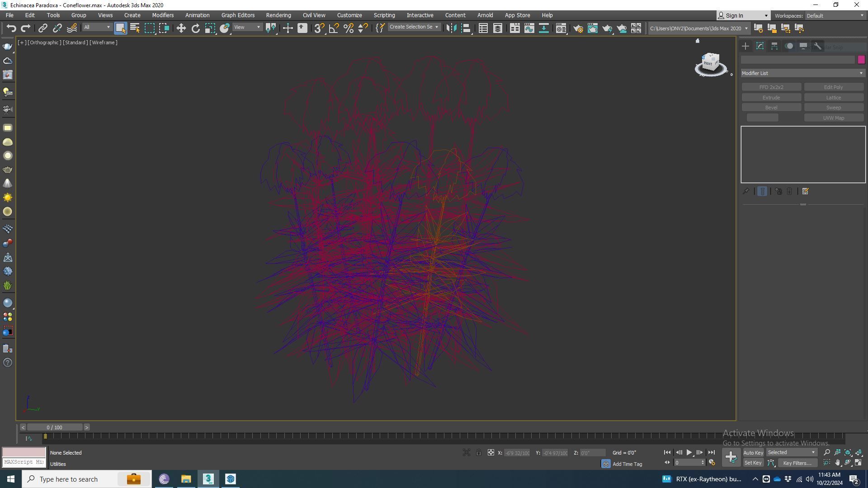The height and width of the screenshot is (488, 868).
Task: Select the Move tool in main toolbar
Action: click(181, 28)
